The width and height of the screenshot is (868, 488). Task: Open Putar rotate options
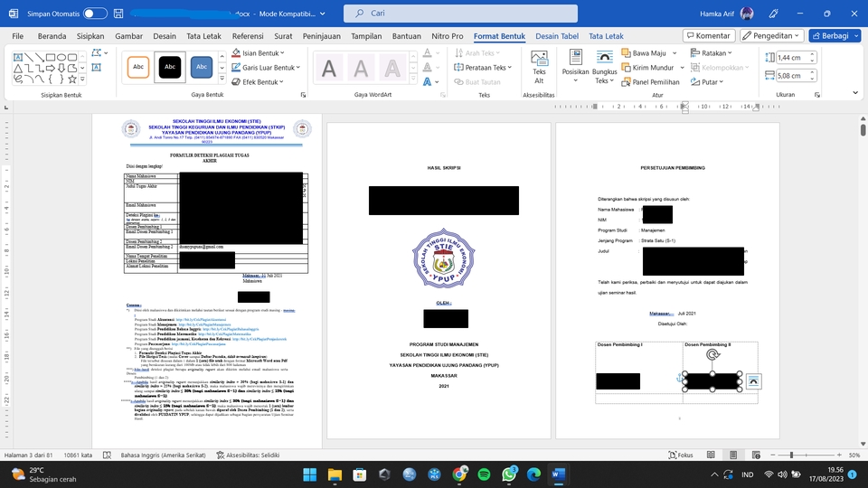pos(707,82)
